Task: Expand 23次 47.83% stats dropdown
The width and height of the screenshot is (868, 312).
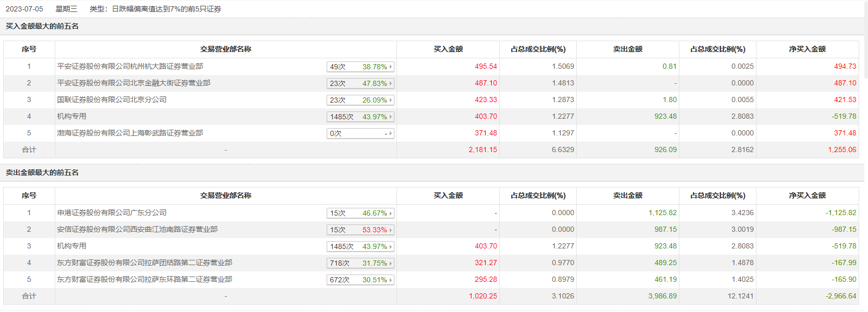Action: [x=360, y=83]
